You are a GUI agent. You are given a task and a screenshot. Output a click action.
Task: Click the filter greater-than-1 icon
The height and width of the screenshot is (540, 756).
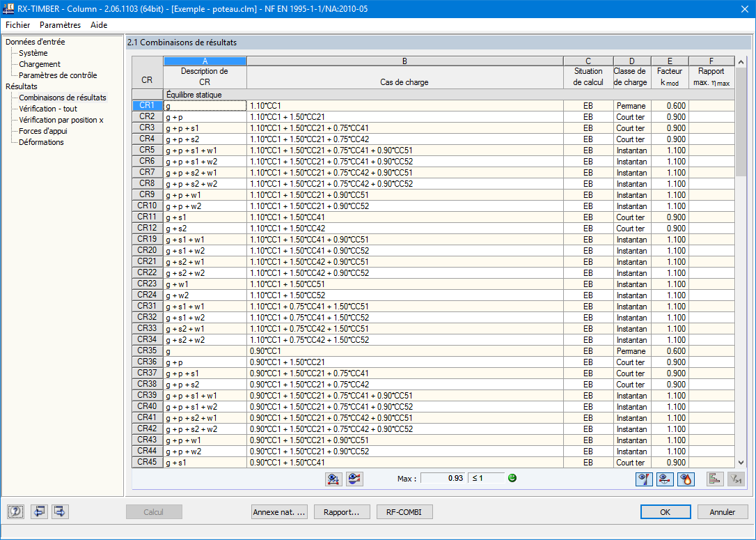click(x=736, y=479)
